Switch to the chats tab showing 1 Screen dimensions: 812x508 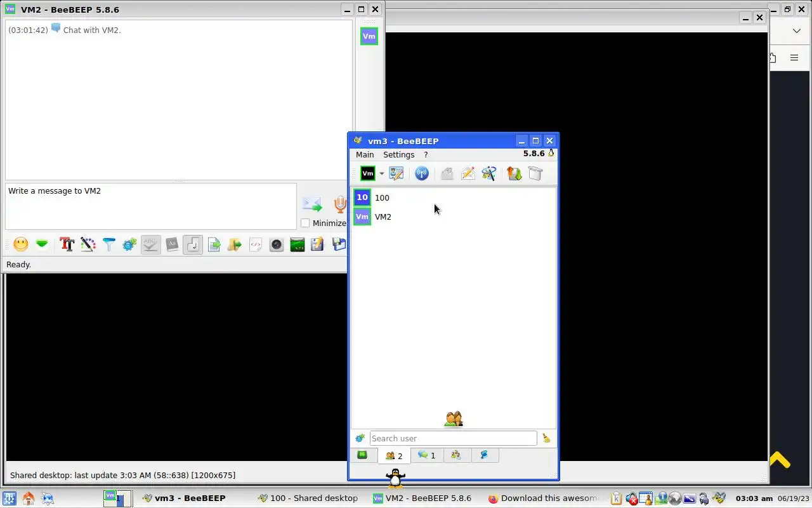click(x=427, y=455)
